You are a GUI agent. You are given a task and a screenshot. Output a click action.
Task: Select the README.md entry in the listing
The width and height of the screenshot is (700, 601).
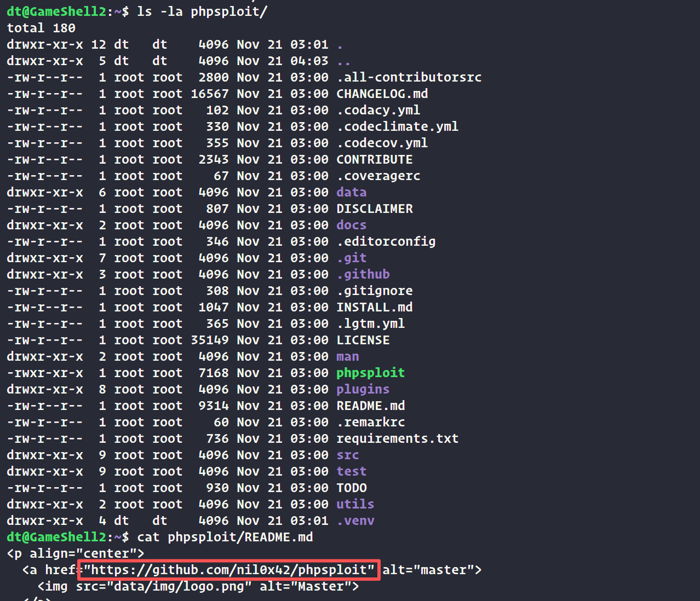(370, 406)
